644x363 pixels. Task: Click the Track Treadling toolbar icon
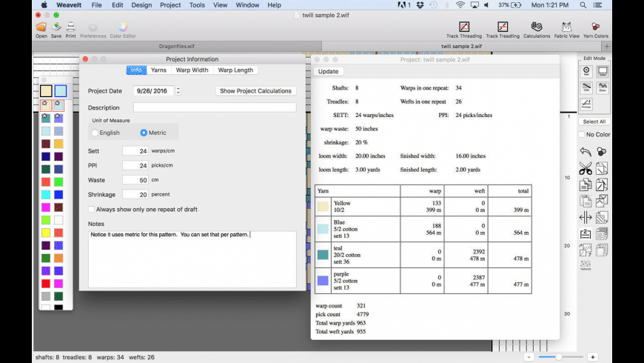click(x=502, y=28)
